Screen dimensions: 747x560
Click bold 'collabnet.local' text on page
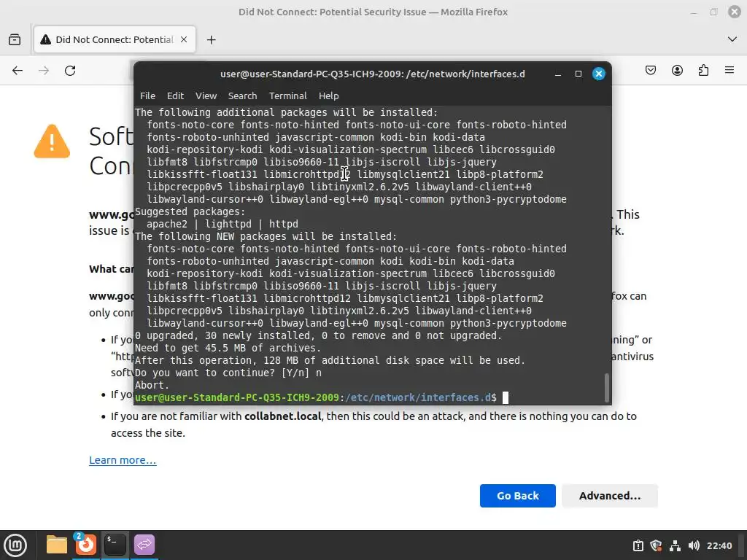pyautogui.click(x=283, y=416)
